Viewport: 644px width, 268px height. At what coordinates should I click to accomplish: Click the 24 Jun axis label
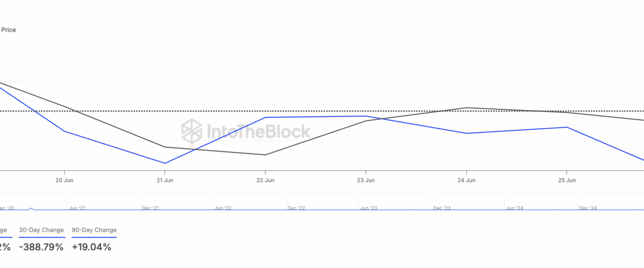tap(466, 181)
